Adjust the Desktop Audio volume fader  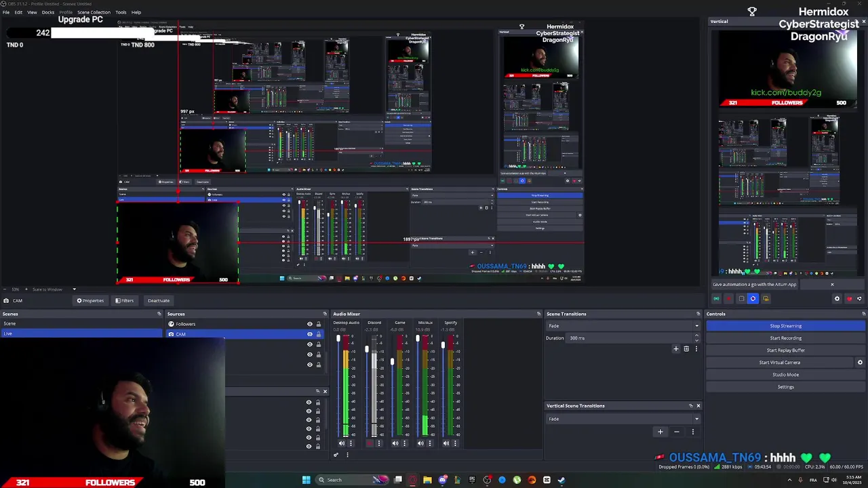338,338
